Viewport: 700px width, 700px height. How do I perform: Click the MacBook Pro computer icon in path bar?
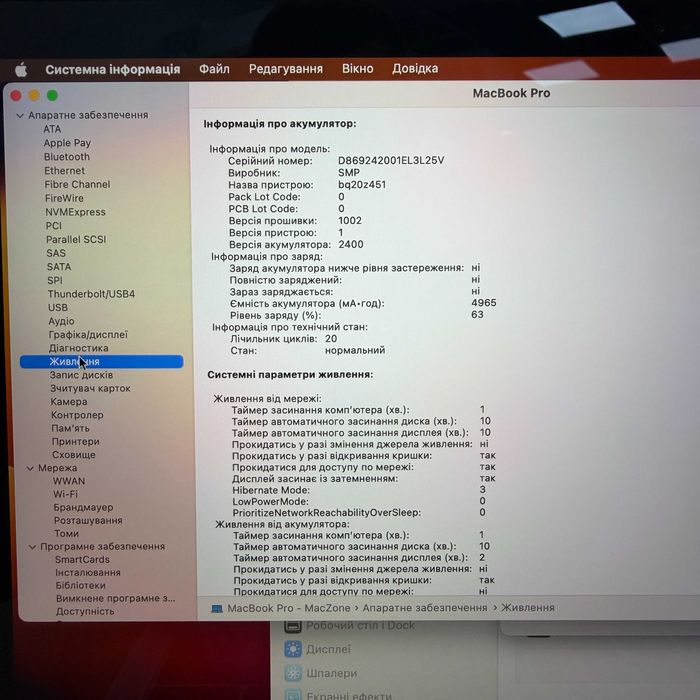[217, 609]
